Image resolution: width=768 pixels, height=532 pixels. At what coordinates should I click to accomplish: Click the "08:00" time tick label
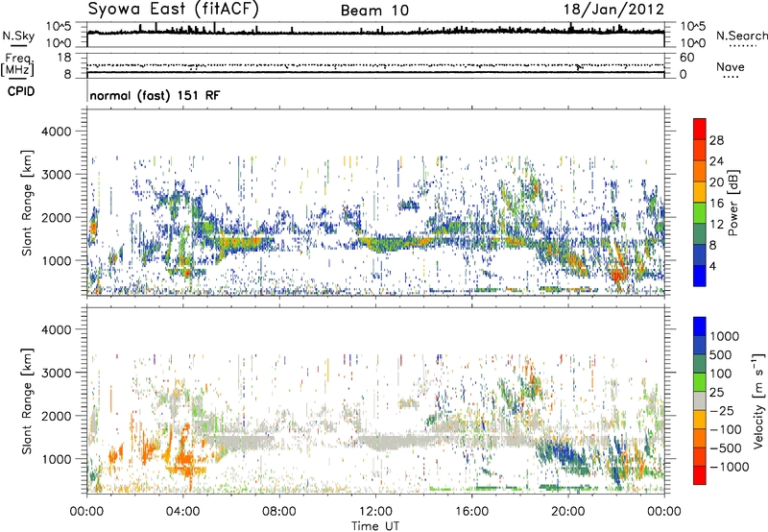(x=279, y=512)
